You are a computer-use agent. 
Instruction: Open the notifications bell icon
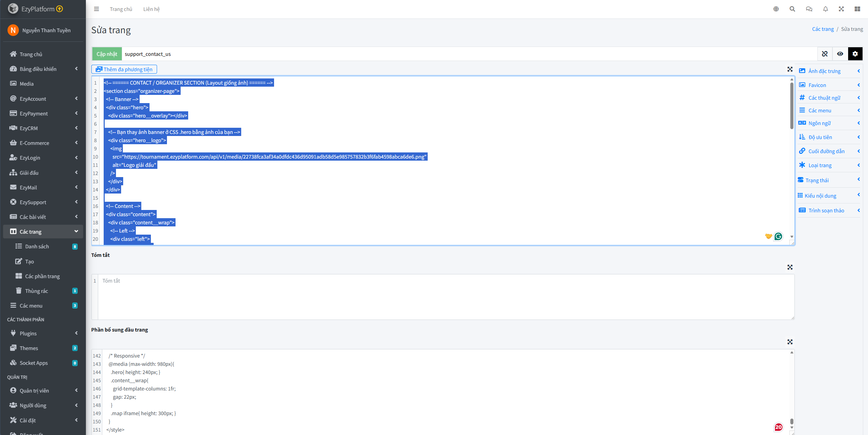(x=826, y=9)
